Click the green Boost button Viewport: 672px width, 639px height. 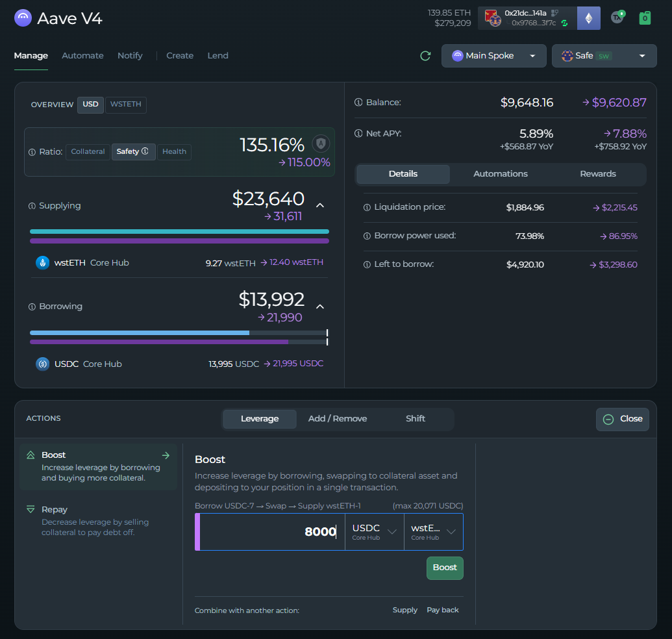445,568
